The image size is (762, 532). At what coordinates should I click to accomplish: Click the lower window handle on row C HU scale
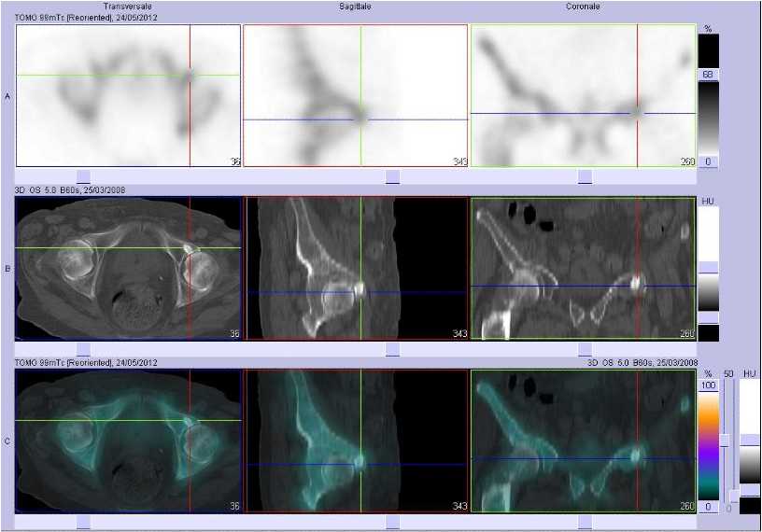point(749,490)
